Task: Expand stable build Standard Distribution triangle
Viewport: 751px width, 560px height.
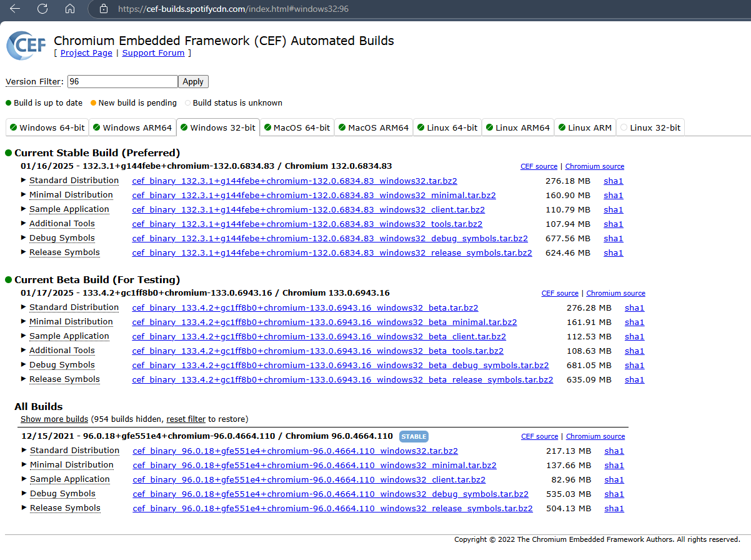Action: point(24,180)
